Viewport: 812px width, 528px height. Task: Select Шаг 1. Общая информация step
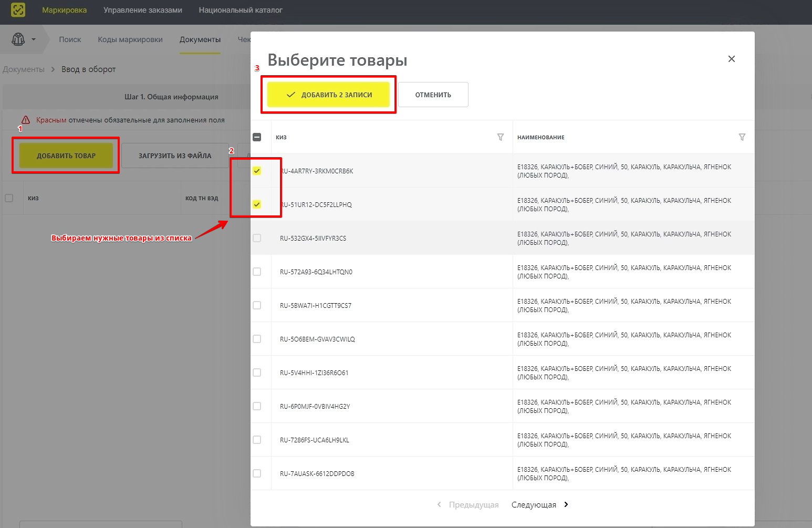171,97
